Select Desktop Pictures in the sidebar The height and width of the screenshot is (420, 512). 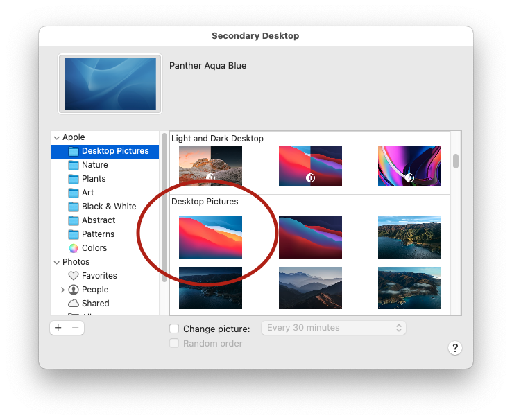[114, 151]
